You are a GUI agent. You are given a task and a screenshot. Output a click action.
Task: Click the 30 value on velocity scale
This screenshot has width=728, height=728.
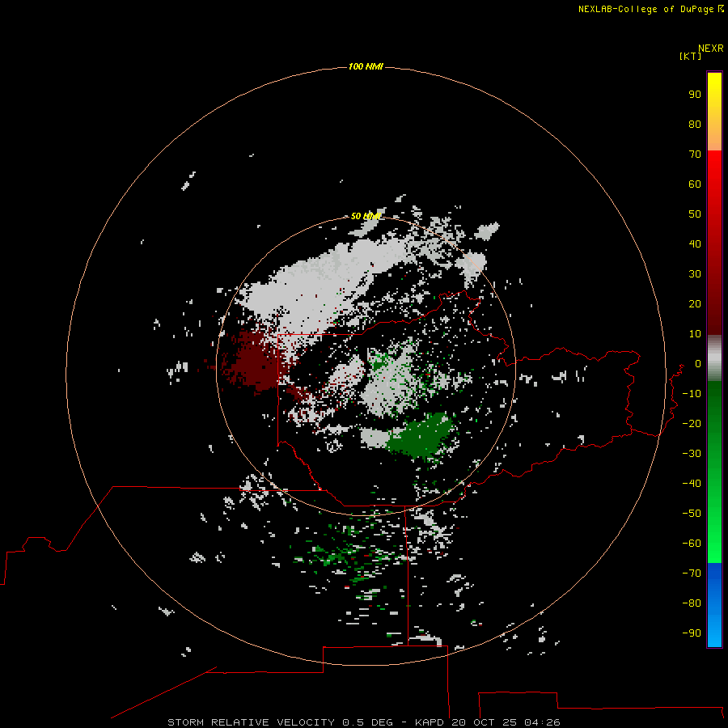(x=695, y=274)
